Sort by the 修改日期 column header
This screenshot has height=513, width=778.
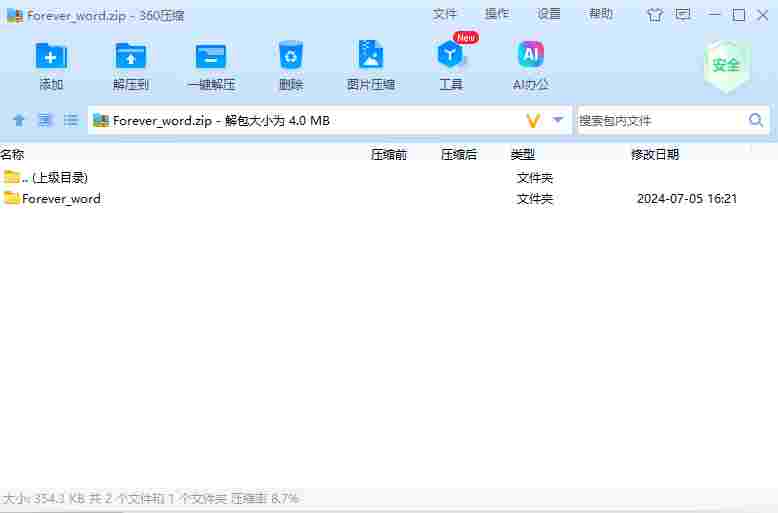pyautogui.click(x=655, y=154)
